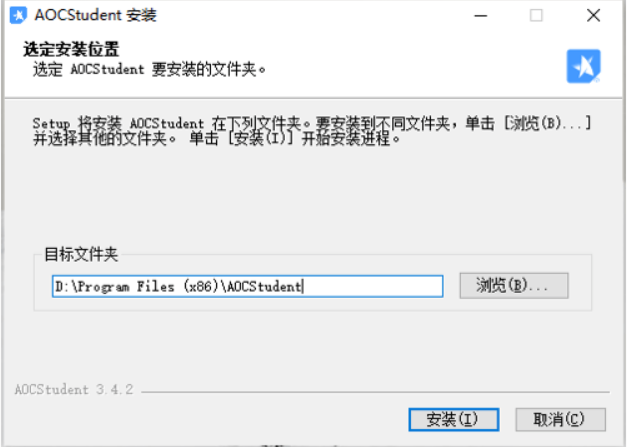Click the separator line beside version label
Viewport: 627px width, 447px height.
coord(375,392)
